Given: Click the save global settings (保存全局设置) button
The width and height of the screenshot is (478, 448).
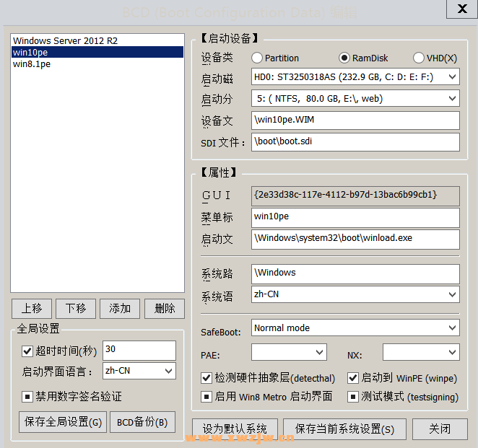Looking at the screenshot, I should 63,422.
